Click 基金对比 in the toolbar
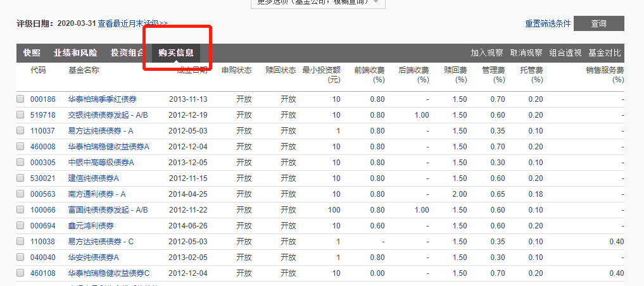This screenshot has height=286, width=644. tap(604, 53)
